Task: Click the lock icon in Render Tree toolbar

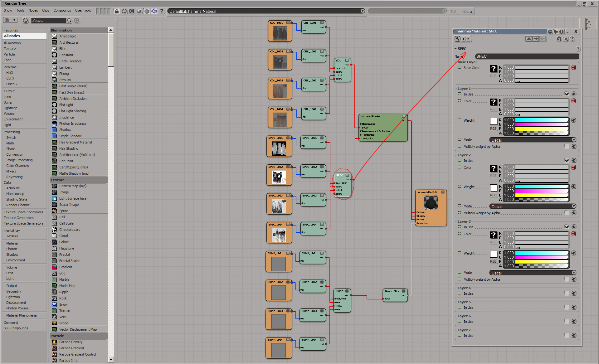Action: click(x=117, y=11)
